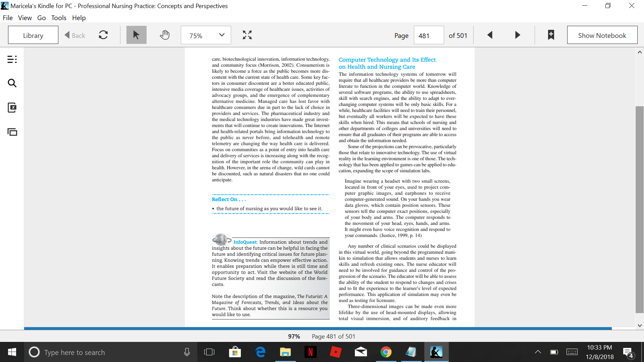The height and width of the screenshot is (362, 644).
Task: Open the notepad app in taskbar
Action: 411,352
